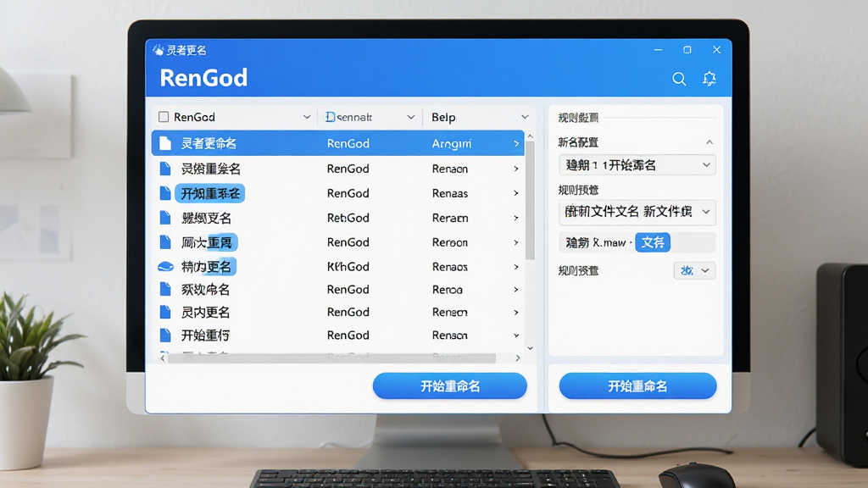Viewport: 868px width, 488px height.
Task: Click 开始重命名 button under file list
Action: coord(449,385)
